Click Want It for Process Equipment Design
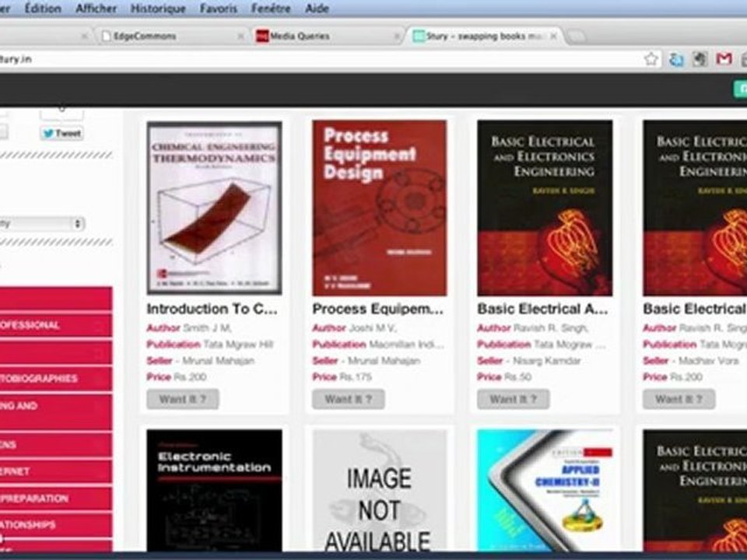The width and height of the screenshot is (747, 560). tap(349, 399)
